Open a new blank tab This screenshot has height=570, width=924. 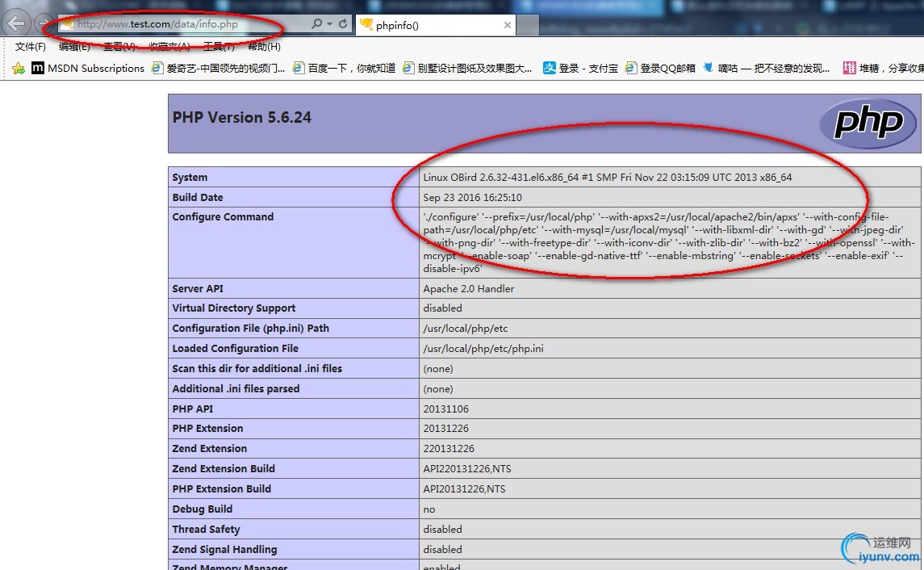(528, 25)
